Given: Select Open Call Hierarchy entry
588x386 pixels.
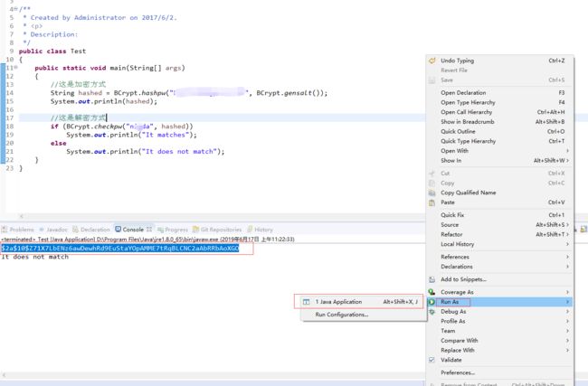Looking at the screenshot, I should (500, 112).
